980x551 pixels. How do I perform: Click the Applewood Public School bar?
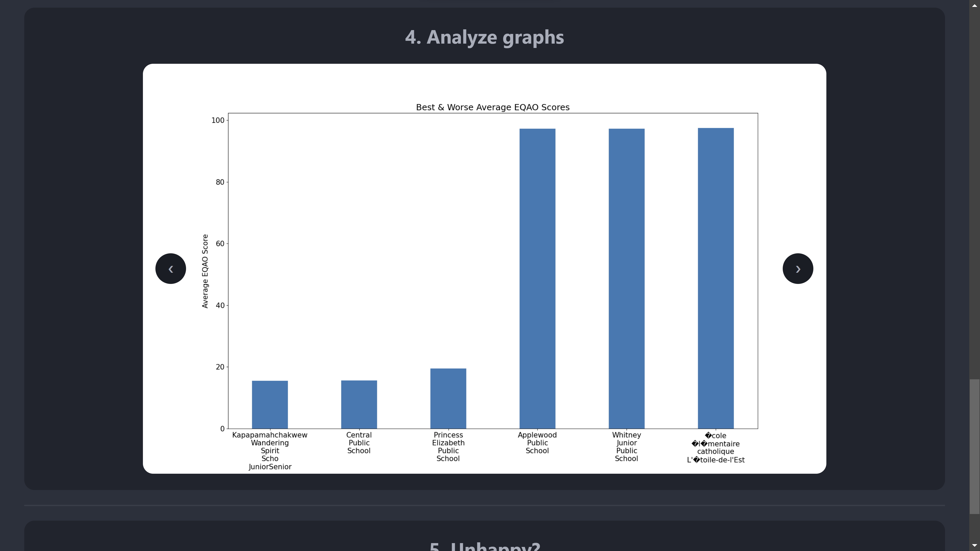tap(537, 278)
